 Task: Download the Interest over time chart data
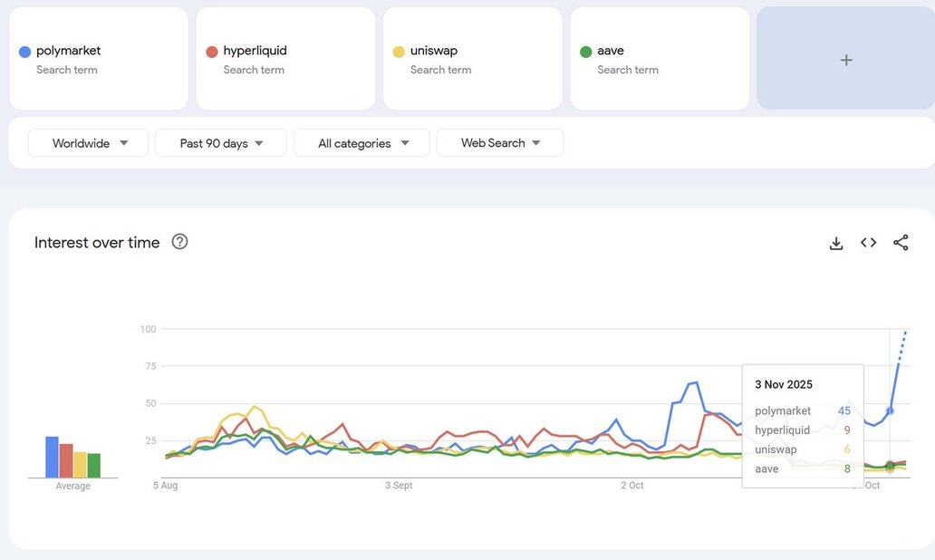pyautogui.click(x=836, y=243)
